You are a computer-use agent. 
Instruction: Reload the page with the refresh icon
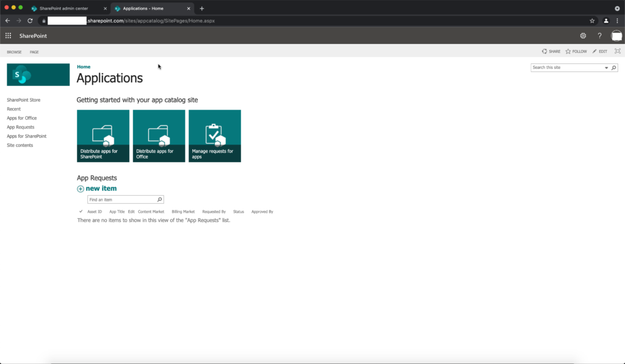(30, 21)
